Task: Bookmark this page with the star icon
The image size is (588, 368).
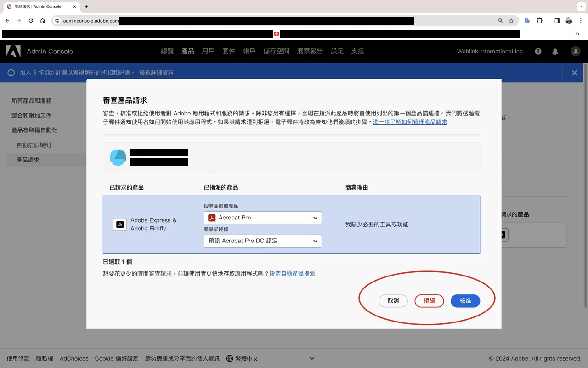Action: (x=511, y=21)
